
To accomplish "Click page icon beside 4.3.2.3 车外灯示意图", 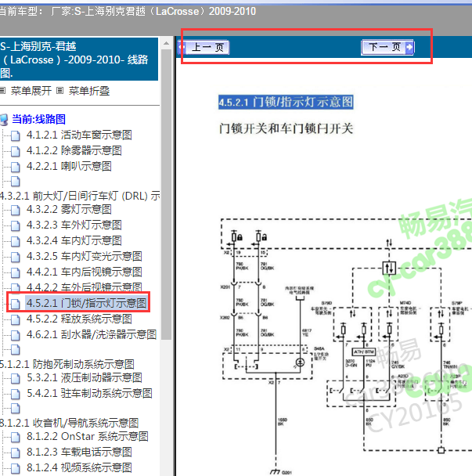I will pos(16,226).
